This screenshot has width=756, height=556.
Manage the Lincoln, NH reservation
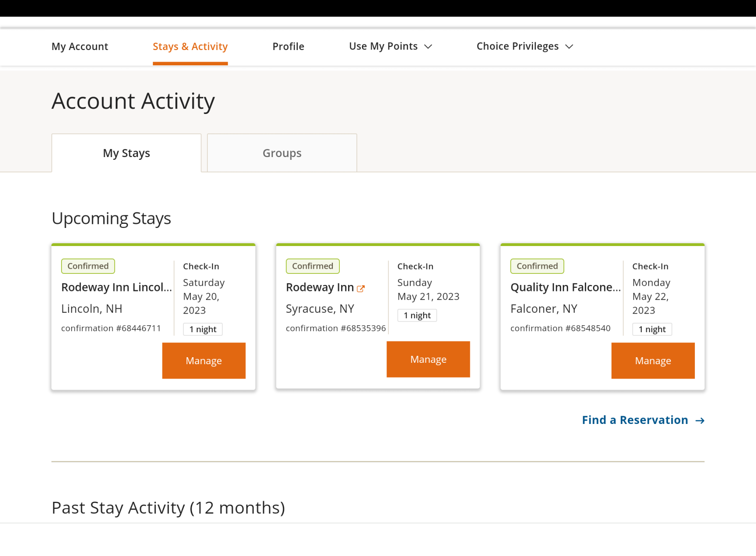204,361
